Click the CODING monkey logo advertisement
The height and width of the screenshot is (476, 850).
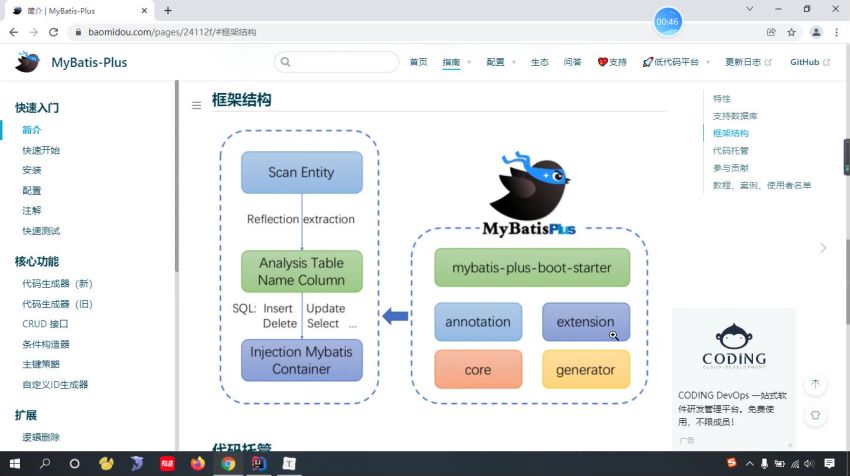pyautogui.click(x=734, y=346)
